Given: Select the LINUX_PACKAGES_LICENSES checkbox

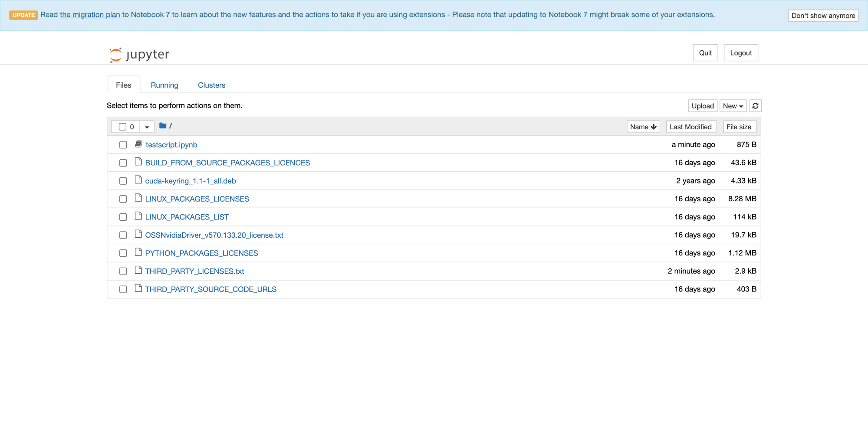Looking at the screenshot, I should pos(123,199).
